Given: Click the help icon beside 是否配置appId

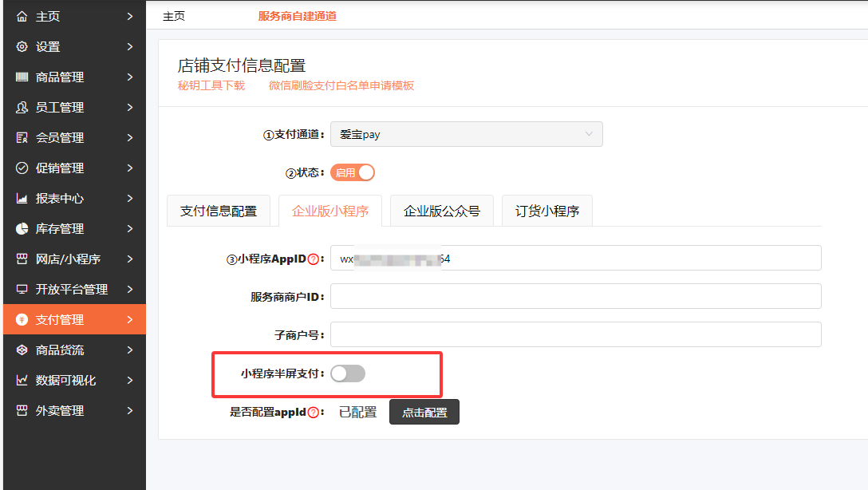Looking at the screenshot, I should [313, 413].
